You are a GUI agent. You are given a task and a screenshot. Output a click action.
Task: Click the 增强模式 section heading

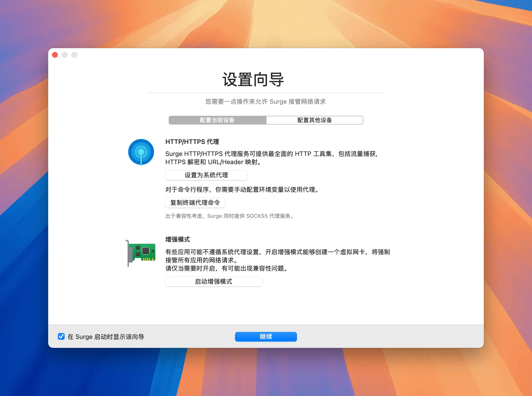[177, 240]
